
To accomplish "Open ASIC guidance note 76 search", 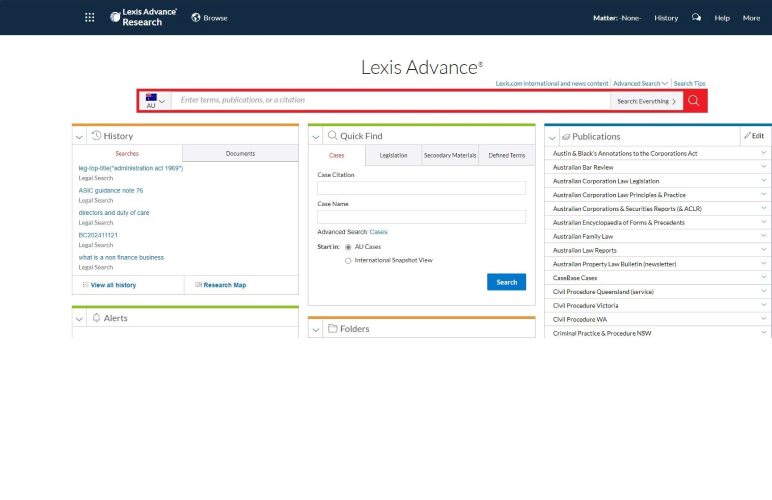I will click(111, 190).
